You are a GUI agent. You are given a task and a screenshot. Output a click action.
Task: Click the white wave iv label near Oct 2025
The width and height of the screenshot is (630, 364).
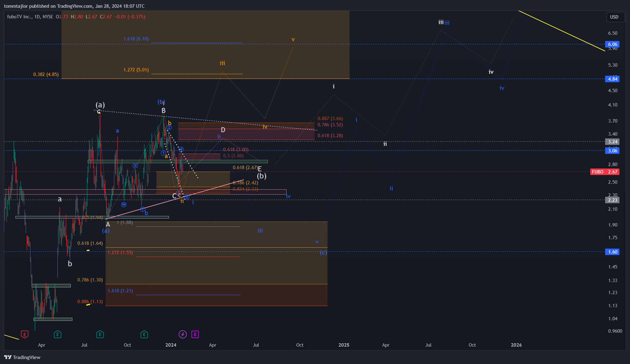[x=491, y=72]
